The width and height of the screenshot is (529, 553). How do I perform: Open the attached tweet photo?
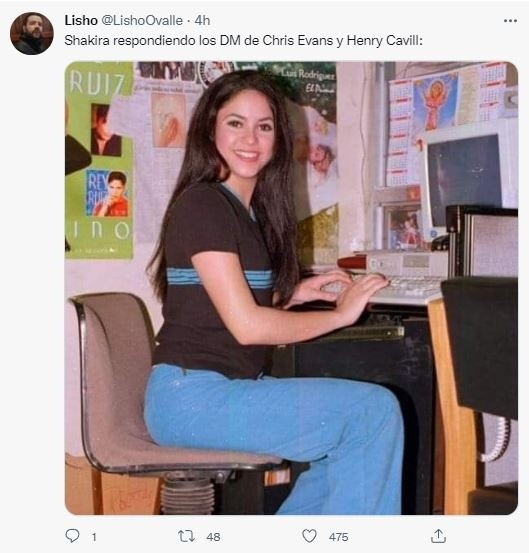291,288
